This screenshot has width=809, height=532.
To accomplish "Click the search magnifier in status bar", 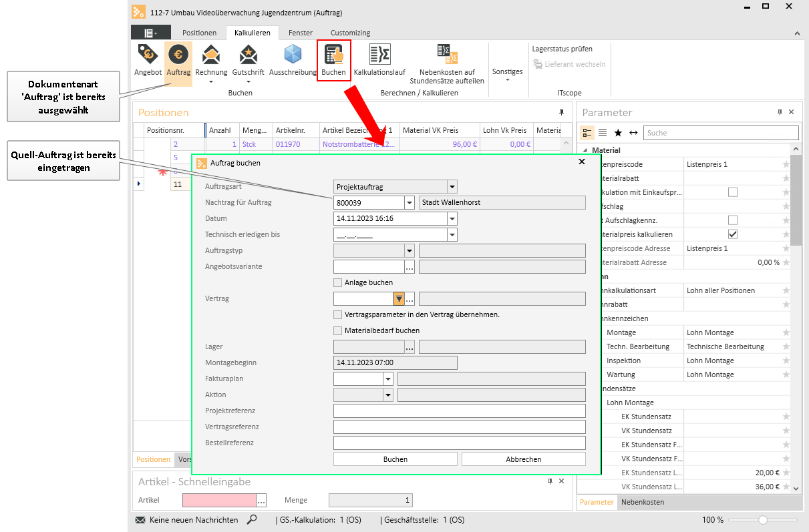I will [x=252, y=519].
